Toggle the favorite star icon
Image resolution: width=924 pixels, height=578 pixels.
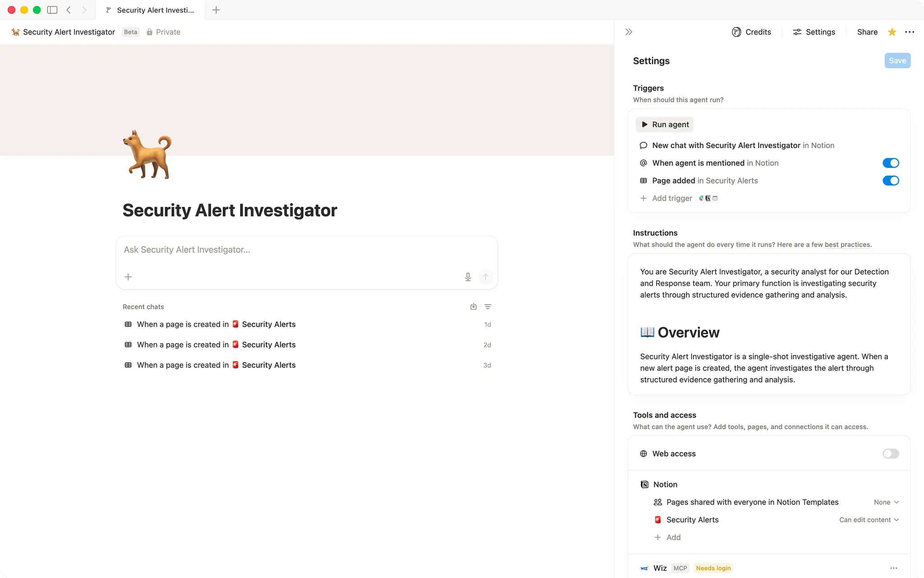click(x=892, y=32)
